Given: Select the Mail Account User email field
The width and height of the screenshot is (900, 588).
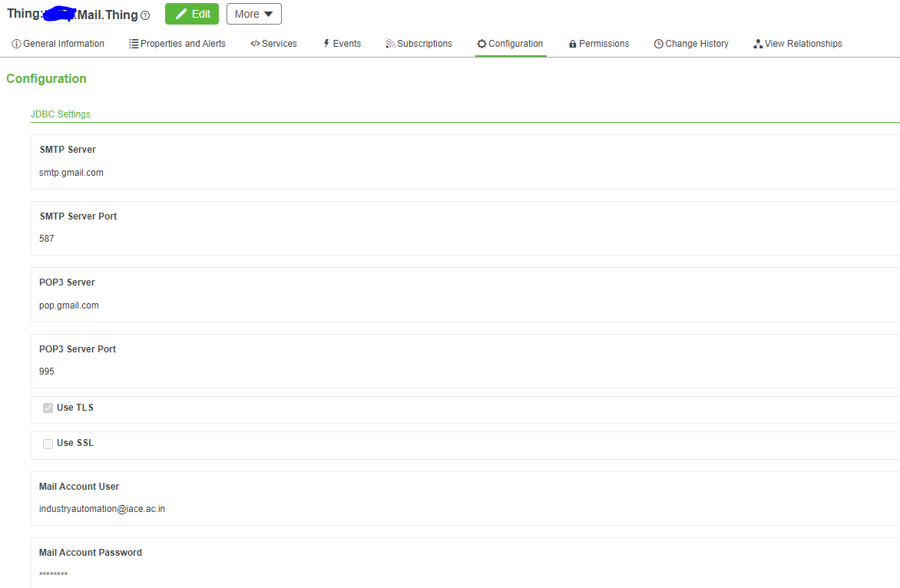Looking at the screenshot, I should [101, 508].
